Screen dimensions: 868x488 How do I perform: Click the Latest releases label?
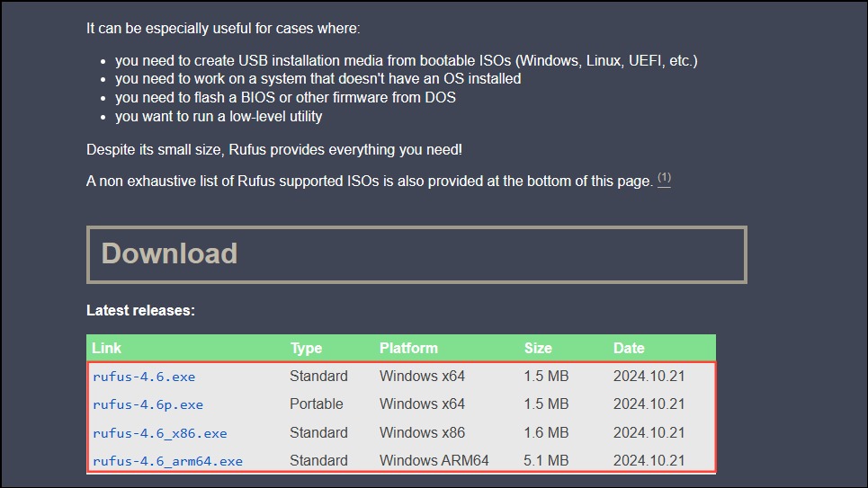(x=140, y=310)
